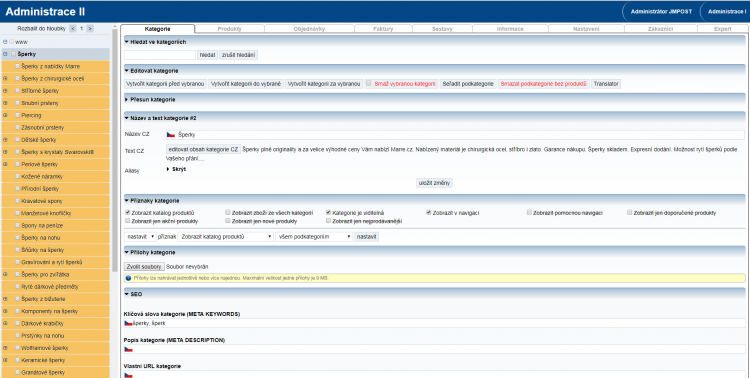The height and width of the screenshot is (378, 750).
Task: Open the Informace tab
Action: 510,29
